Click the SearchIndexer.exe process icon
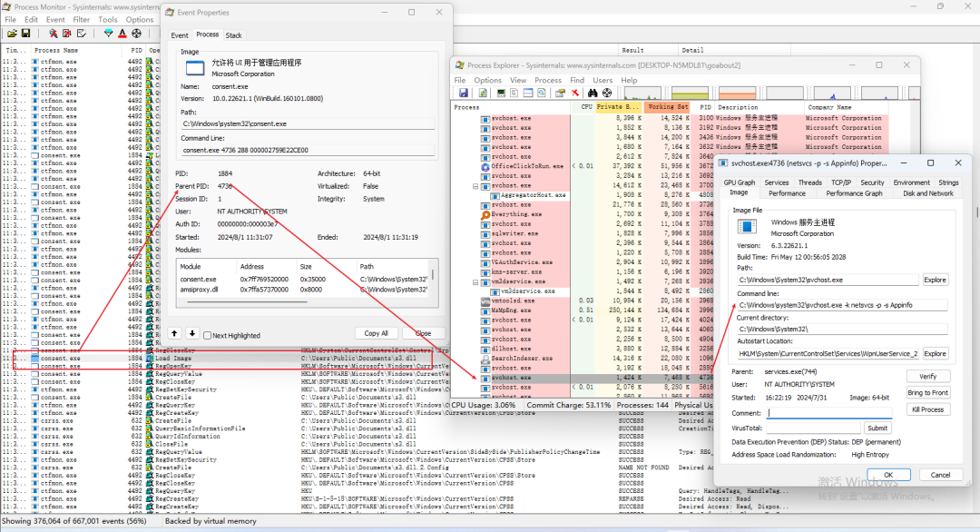 [485, 359]
